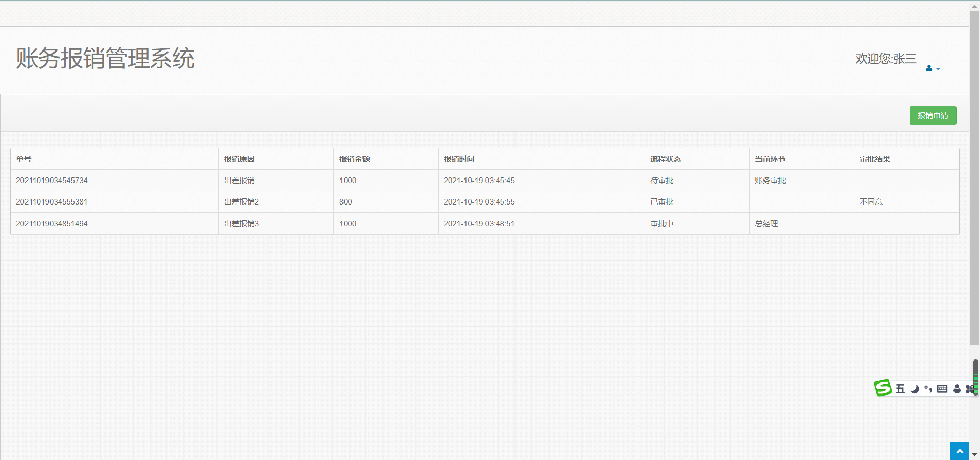Click the Sogou input method S logo
The image size is (980, 460).
[x=883, y=388]
